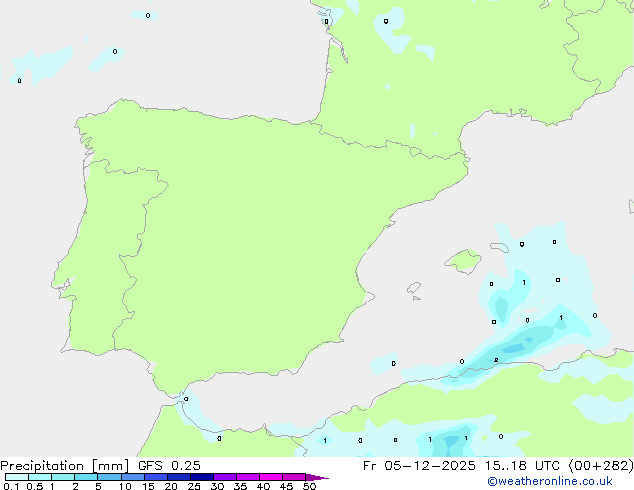The image size is (634, 490).
Task: Click the legend label '0.1'
Action: click(11, 486)
